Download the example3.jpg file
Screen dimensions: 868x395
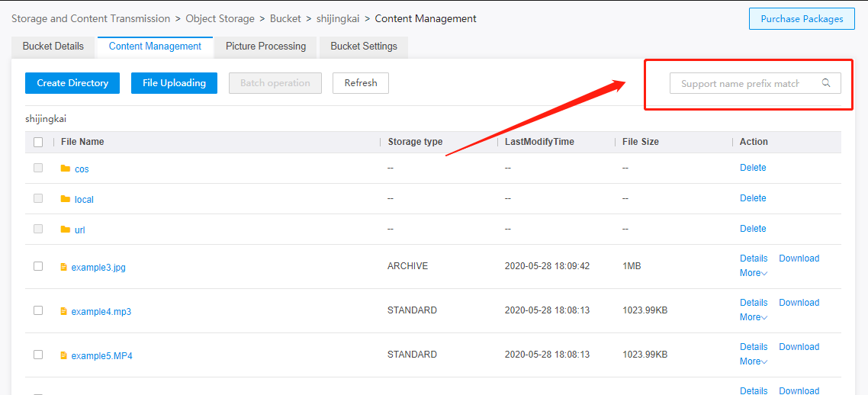[799, 259]
